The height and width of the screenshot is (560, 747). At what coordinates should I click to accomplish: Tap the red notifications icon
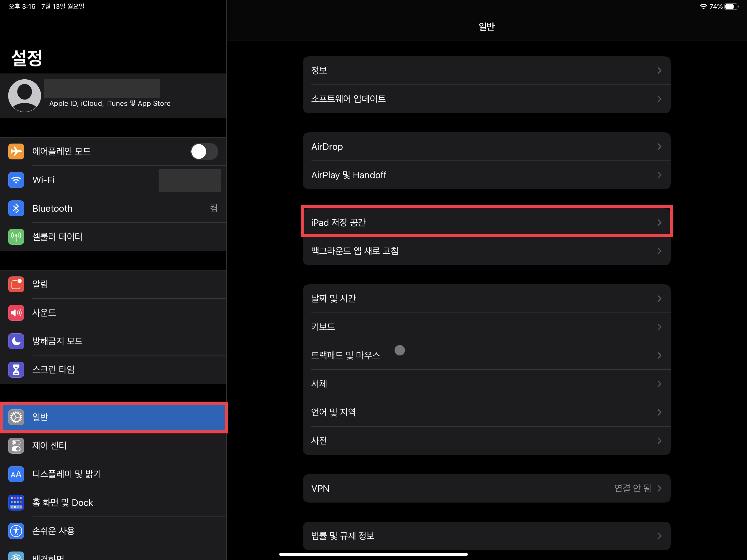pos(16,284)
